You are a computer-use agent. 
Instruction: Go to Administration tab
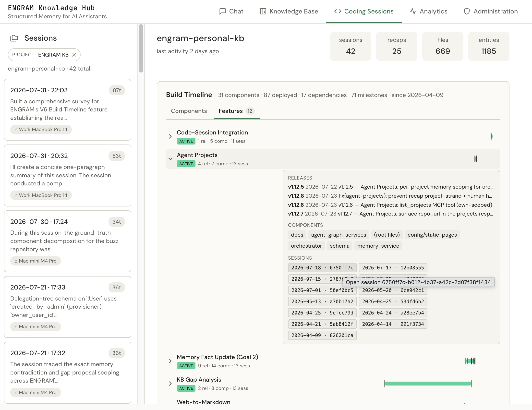[491, 11]
